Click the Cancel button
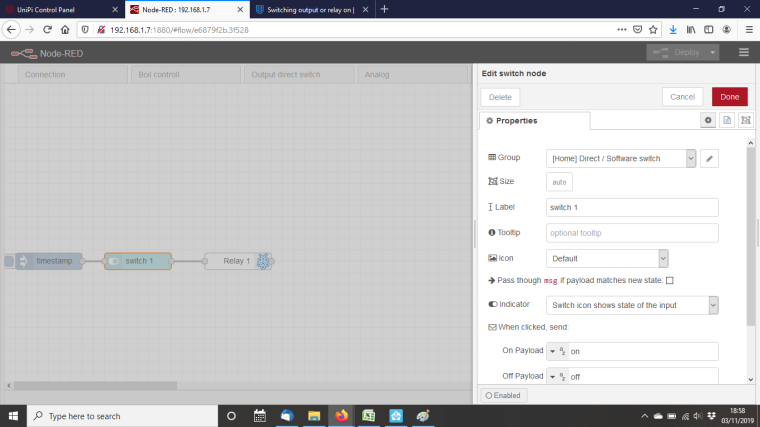This screenshot has height=427, width=760. coord(682,97)
